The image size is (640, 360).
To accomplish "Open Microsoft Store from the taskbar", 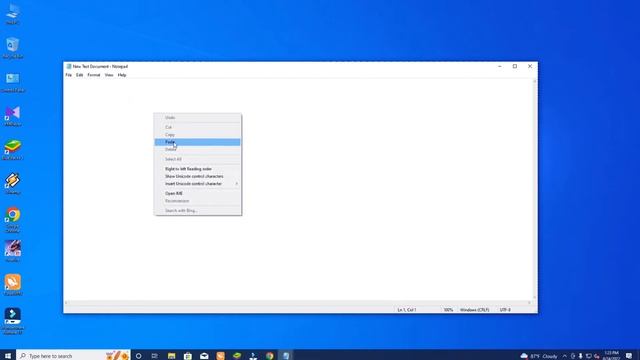I will click(188, 356).
